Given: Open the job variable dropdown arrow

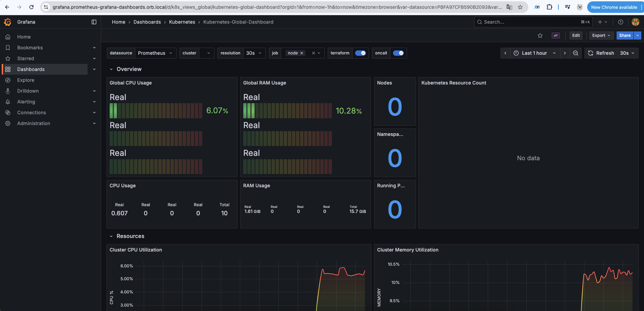Looking at the screenshot, I should click(319, 53).
